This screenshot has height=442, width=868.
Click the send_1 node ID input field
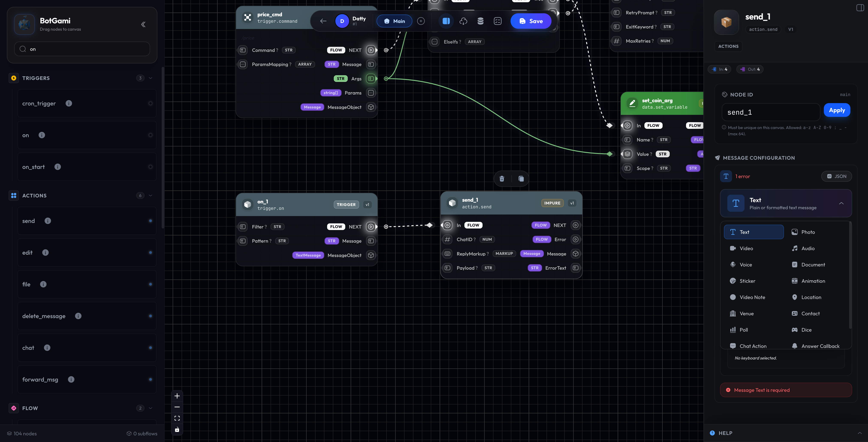coord(771,112)
